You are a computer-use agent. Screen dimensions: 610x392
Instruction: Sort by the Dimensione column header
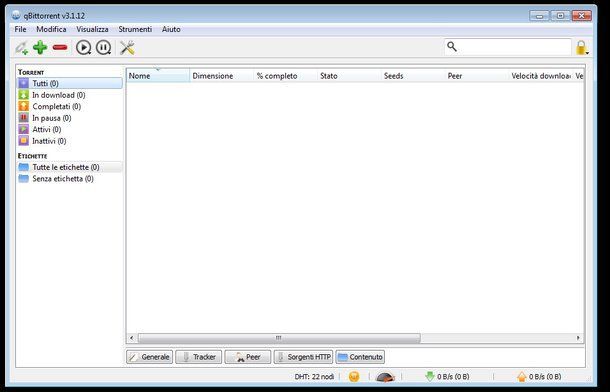[x=222, y=76]
